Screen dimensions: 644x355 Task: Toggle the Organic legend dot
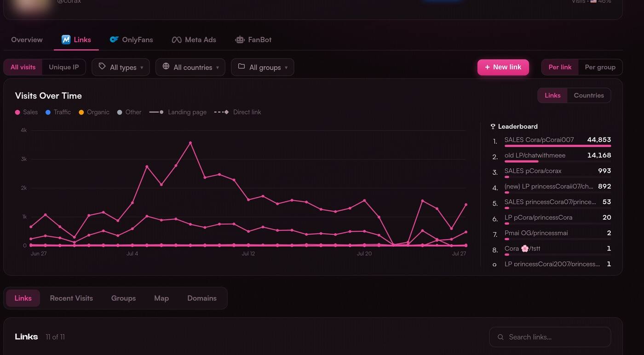point(81,112)
